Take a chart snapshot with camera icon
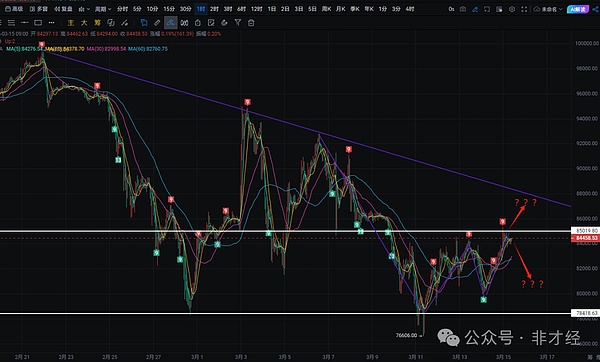This screenshot has width=600, height=362. click(x=463, y=9)
